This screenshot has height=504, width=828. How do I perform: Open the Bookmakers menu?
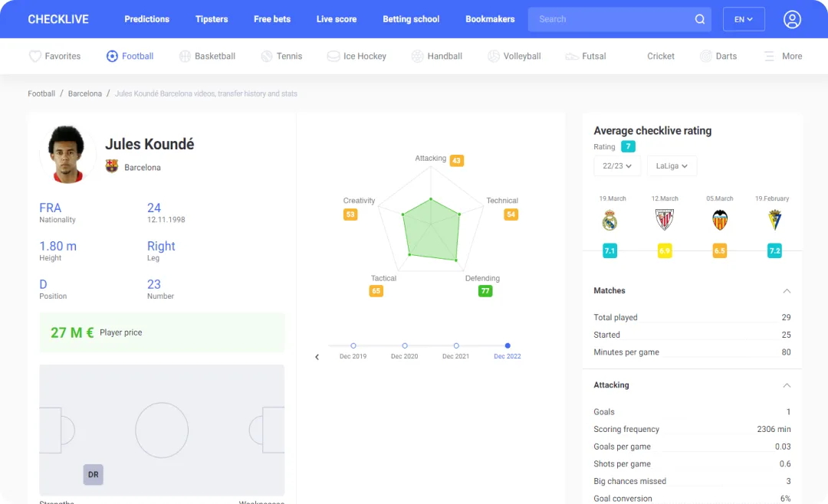(490, 19)
